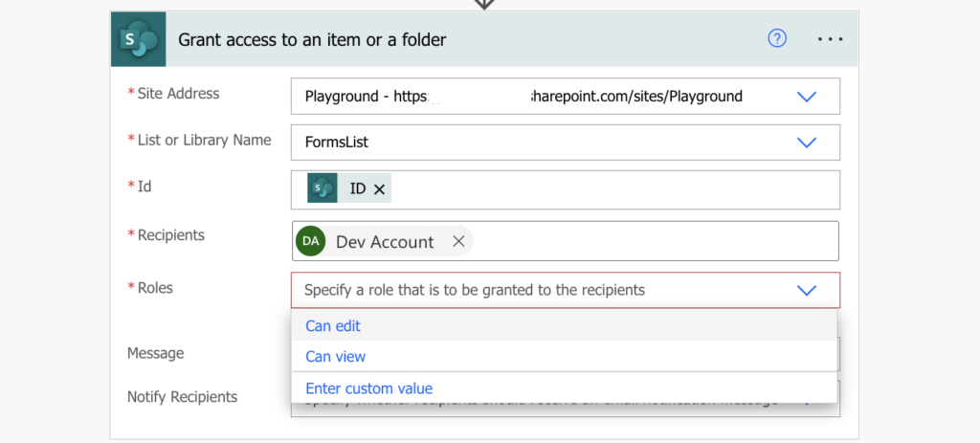Click inside the Recipients input field

click(566, 241)
